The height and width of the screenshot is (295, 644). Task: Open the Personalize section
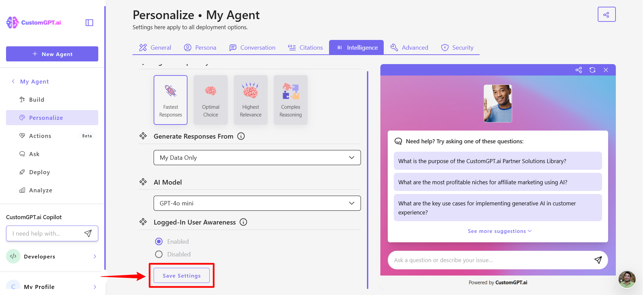pyautogui.click(x=52, y=118)
